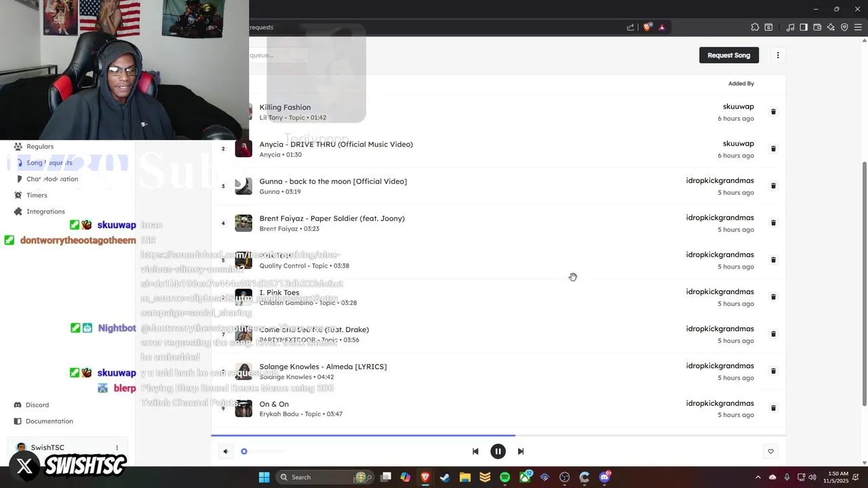Open OBS Studio from the taskbar
The height and width of the screenshot is (488, 868).
click(x=564, y=477)
